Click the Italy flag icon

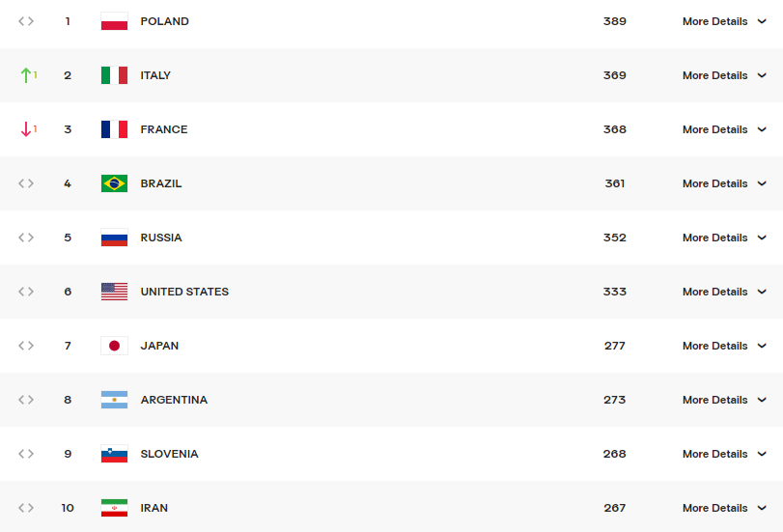(x=114, y=75)
